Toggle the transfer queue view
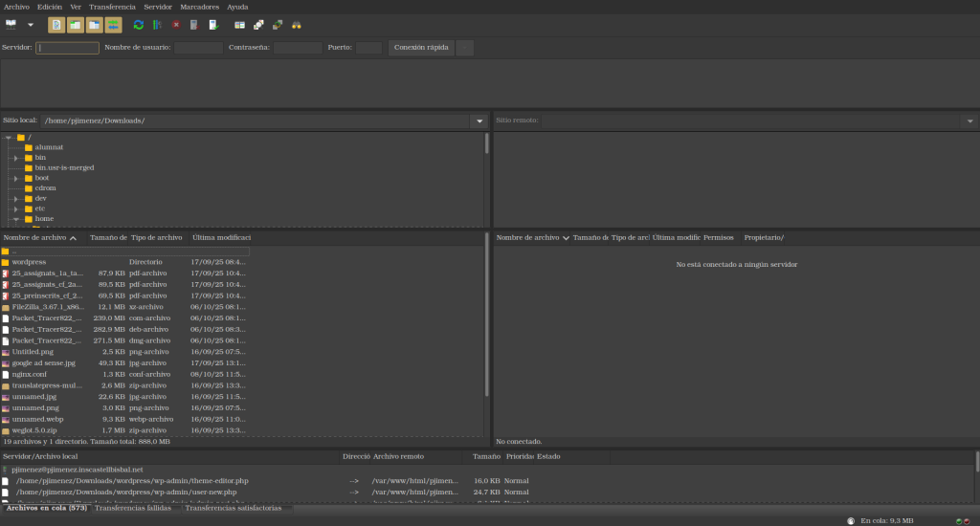Screen dimensions: 980x526 tap(114, 25)
